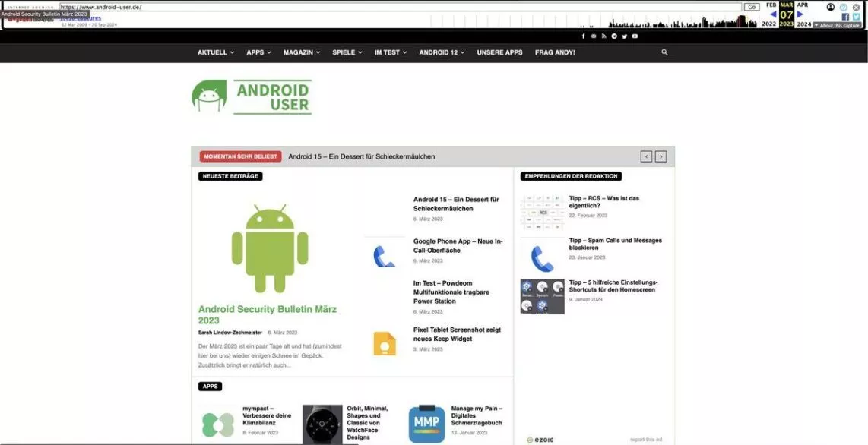Open the Telegram icon in the header

(x=614, y=36)
